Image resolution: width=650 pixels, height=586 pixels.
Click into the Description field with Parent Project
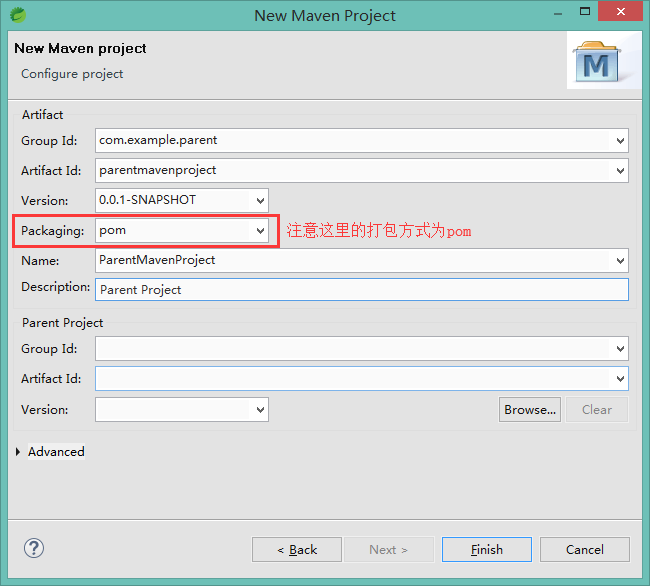361,290
